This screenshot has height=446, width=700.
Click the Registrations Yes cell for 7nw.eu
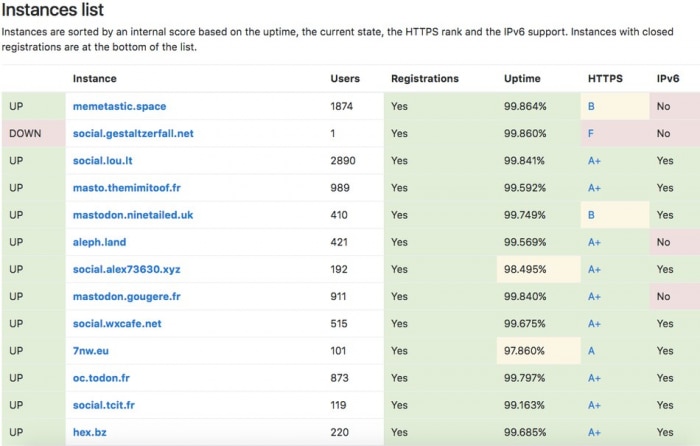click(440, 351)
